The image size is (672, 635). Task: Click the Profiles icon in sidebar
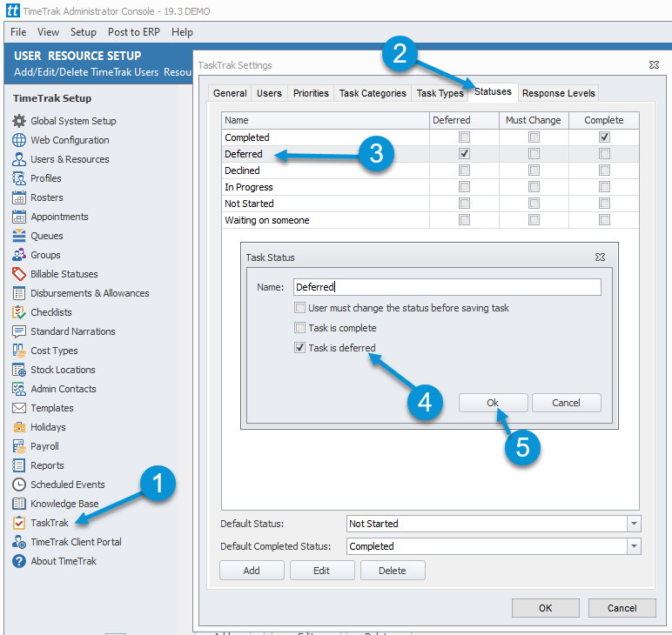click(x=19, y=178)
